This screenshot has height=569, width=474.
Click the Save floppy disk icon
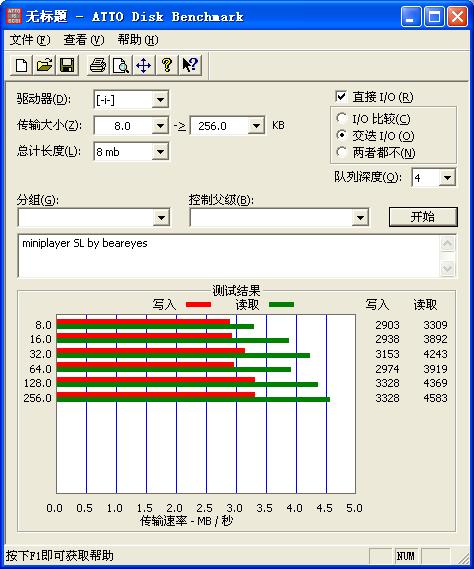67,65
